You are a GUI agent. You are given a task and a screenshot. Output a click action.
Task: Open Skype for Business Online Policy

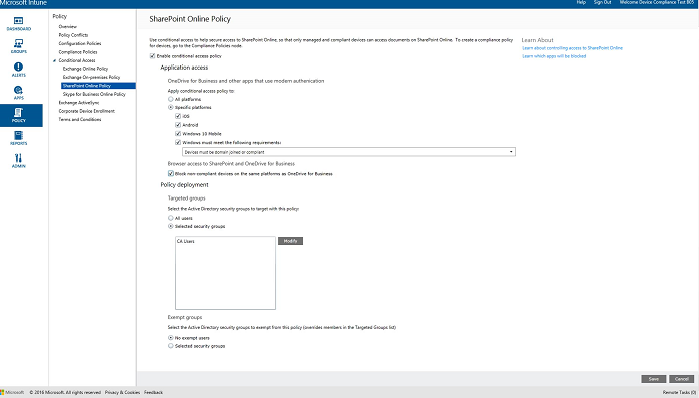pyautogui.click(x=94, y=94)
